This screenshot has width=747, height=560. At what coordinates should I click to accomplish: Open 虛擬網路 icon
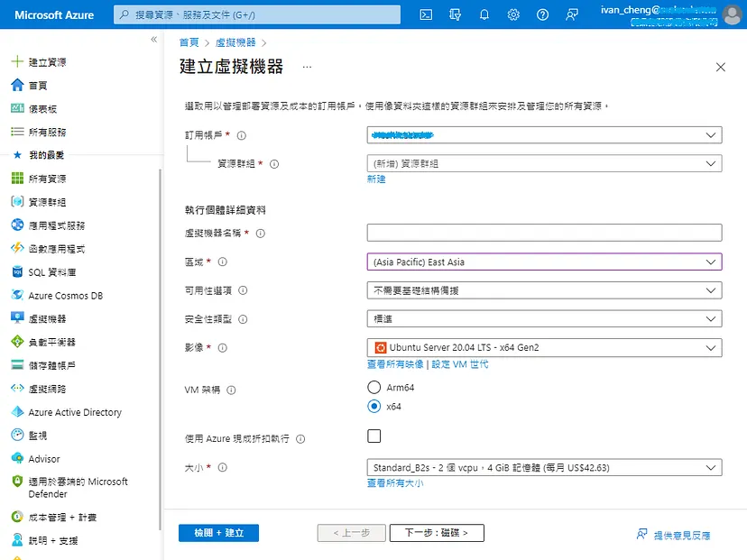click(x=17, y=388)
